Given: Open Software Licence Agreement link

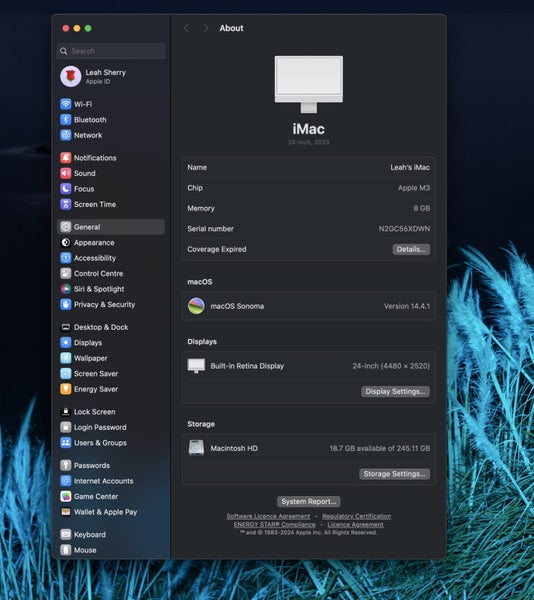Looking at the screenshot, I should [x=268, y=516].
